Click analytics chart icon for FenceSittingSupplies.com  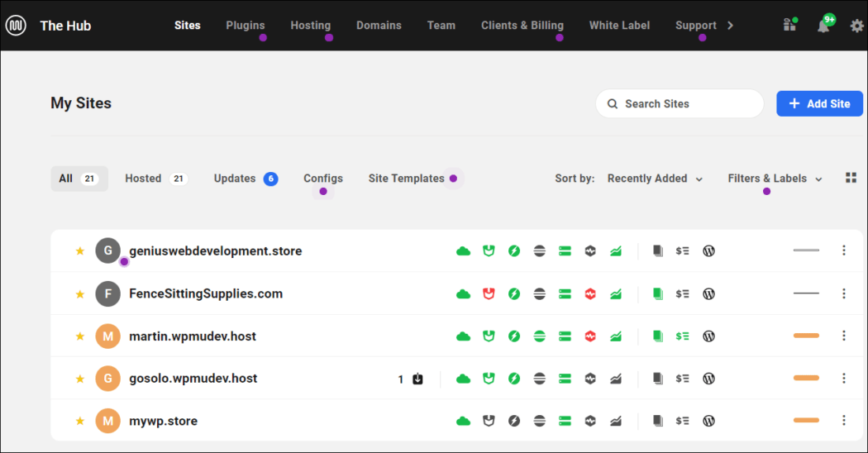pos(616,293)
